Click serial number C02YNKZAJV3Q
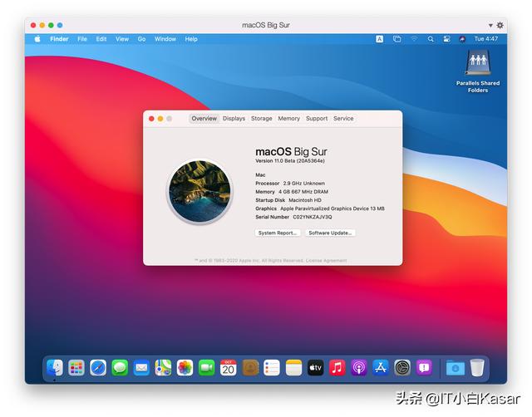 (313, 217)
